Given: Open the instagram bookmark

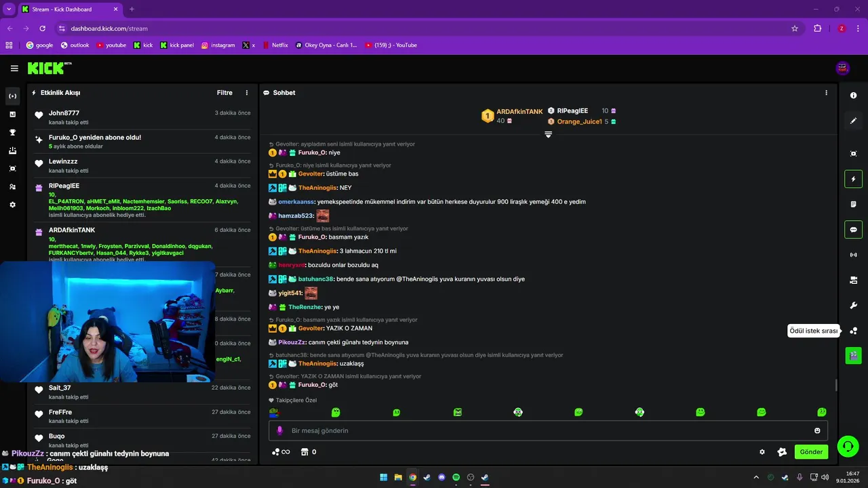Looking at the screenshot, I should [x=218, y=45].
